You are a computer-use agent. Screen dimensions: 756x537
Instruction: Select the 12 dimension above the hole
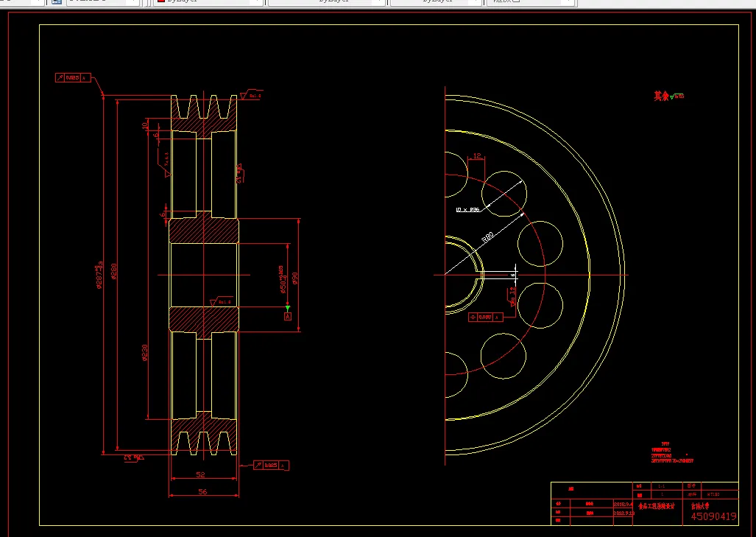click(x=477, y=156)
